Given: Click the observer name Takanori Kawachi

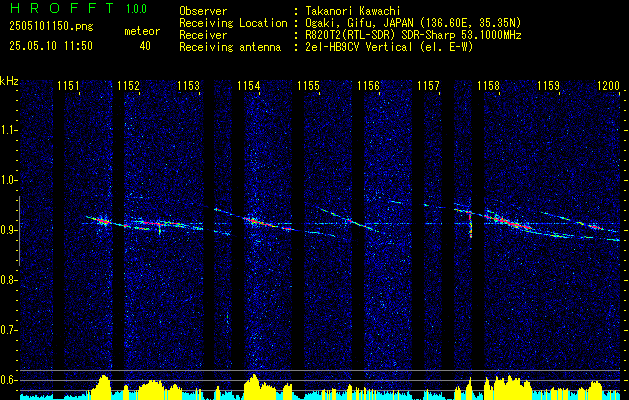Looking at the screenshot, I should [353, 11].
